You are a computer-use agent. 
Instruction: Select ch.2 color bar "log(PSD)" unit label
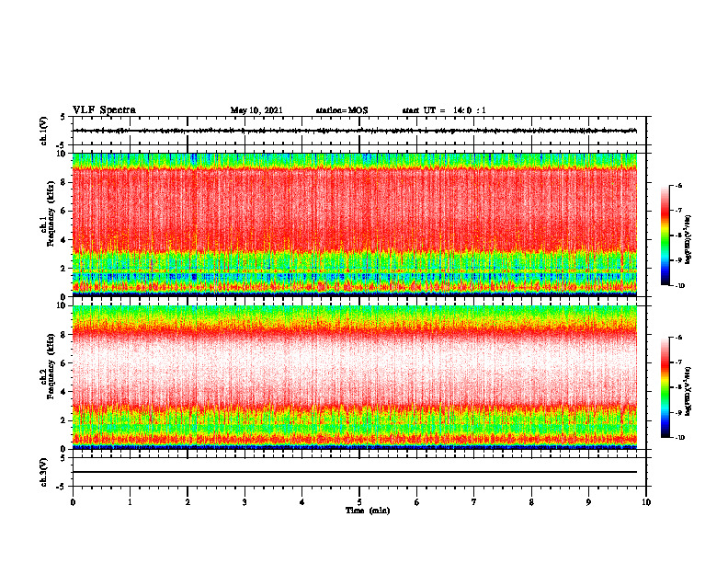(688, 391)
